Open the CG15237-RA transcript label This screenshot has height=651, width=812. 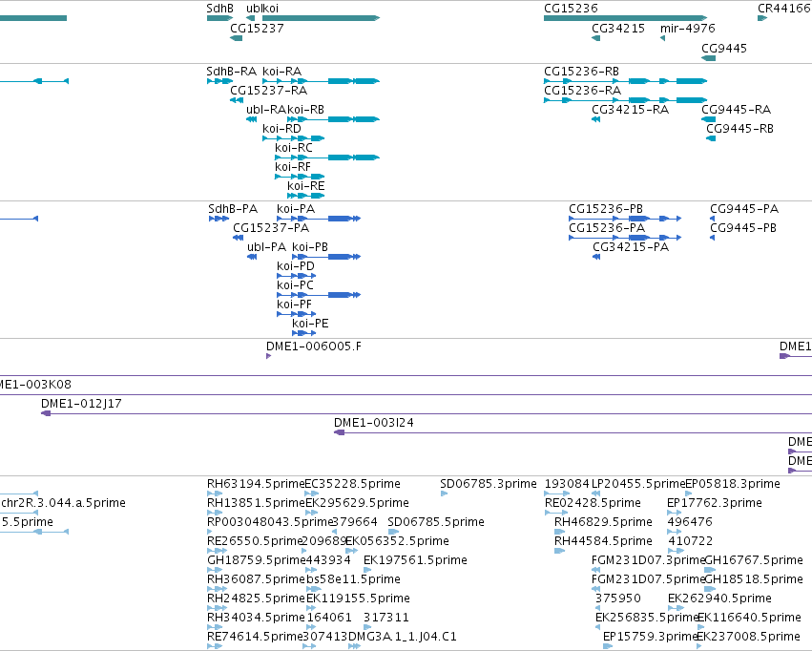[269, 90]
